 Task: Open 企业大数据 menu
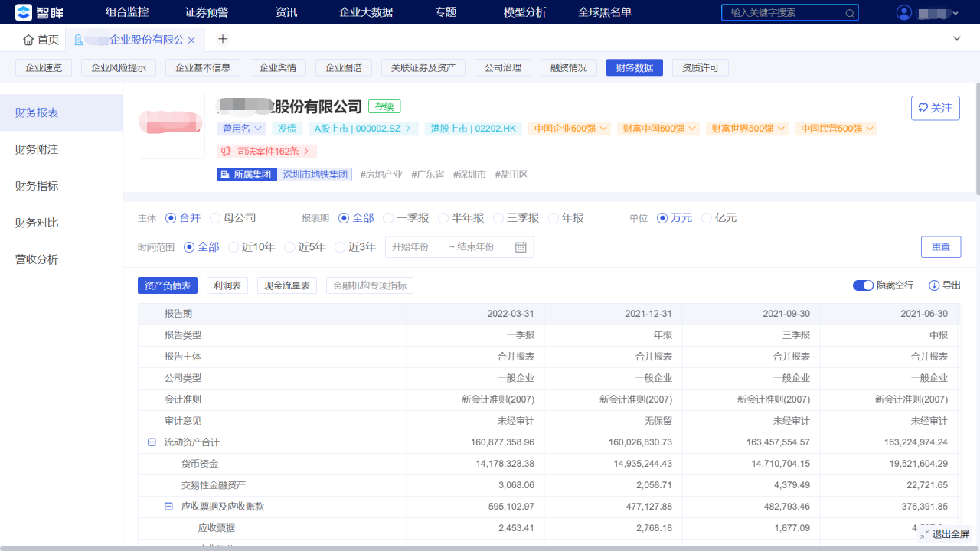tap(366, 12)
